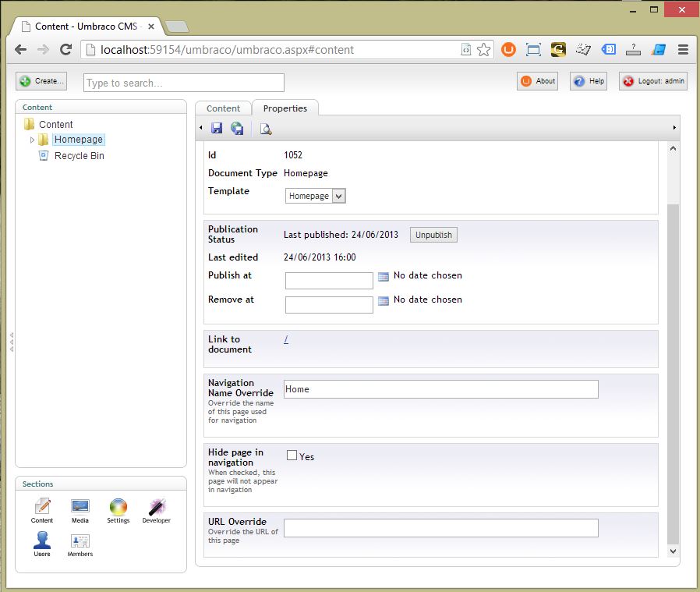Open the Users section
Screen dimensions: 700x592
(42, 544)
